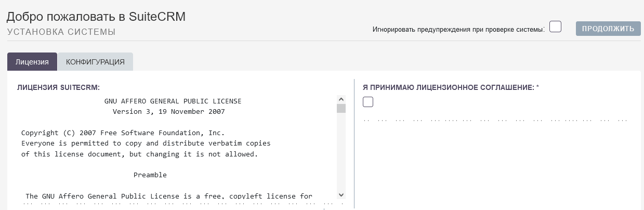This screenshot has height=210, width=644.
Task: Click the license scrollbar up arrow
Action: coord(341,99)
